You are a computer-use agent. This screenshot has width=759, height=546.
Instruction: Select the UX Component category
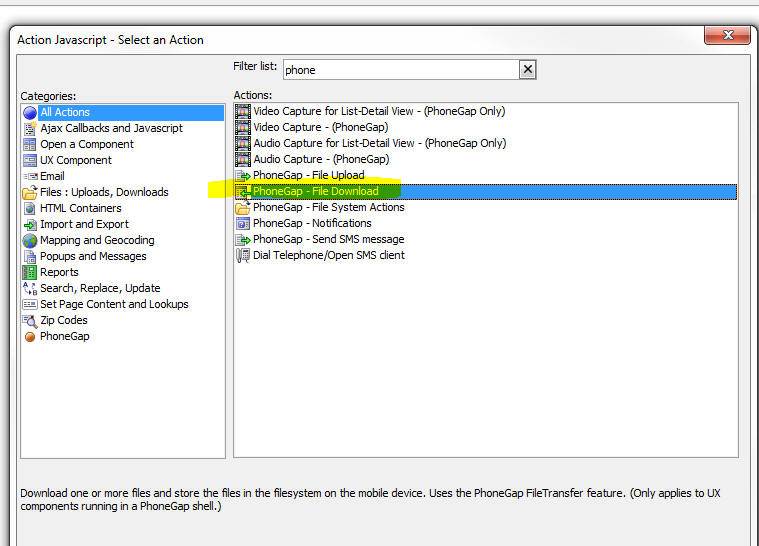click(76, 160)
